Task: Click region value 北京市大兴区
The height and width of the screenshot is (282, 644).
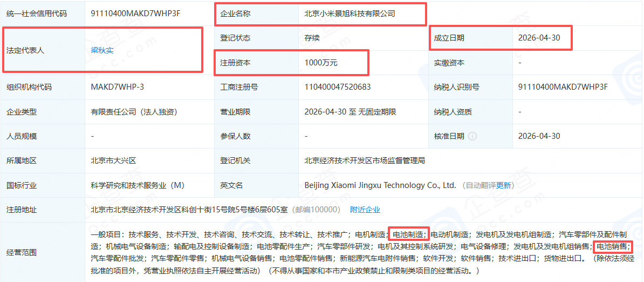Action: click(x=113, y=161)
